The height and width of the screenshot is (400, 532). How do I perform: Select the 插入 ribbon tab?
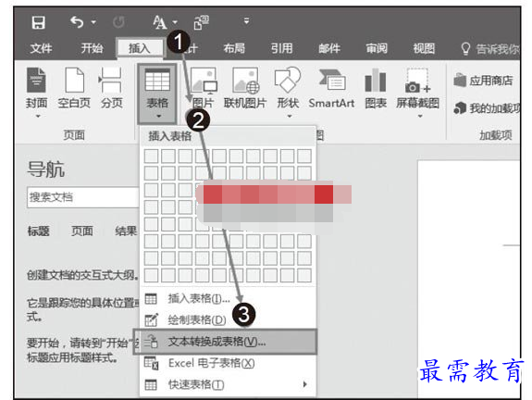[140, 48]
